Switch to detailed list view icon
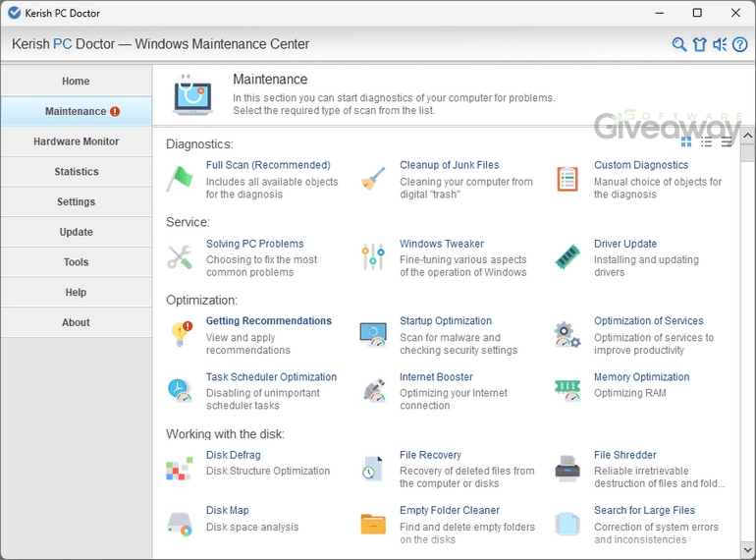This screenshot has height=560, width=756. click(x=706, y=141)
